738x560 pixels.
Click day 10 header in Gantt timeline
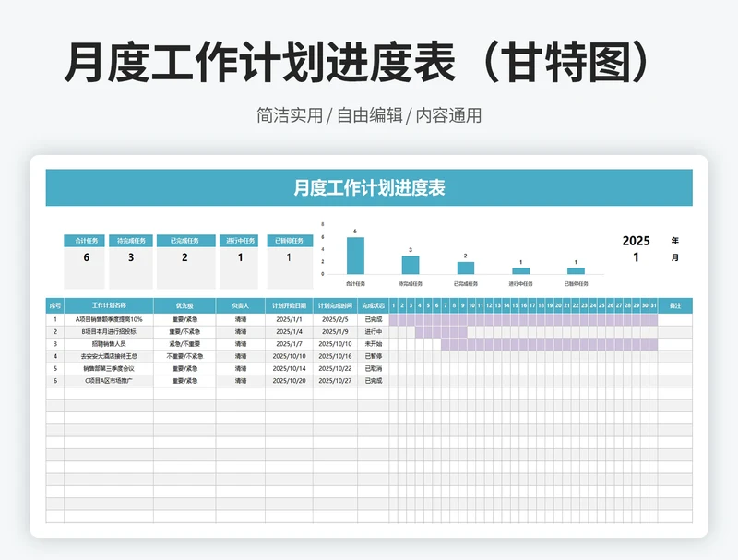pyautogui.click(x=471, y=305)
